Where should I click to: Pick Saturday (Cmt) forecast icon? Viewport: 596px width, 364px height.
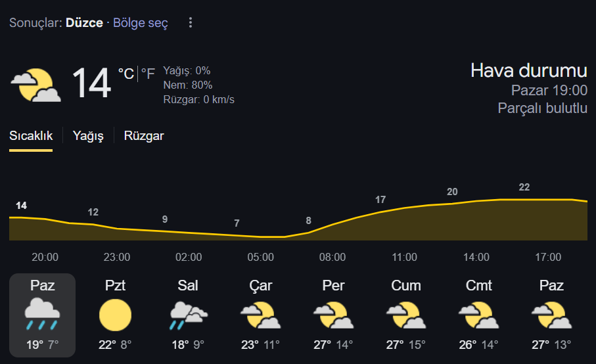(478, 315)
